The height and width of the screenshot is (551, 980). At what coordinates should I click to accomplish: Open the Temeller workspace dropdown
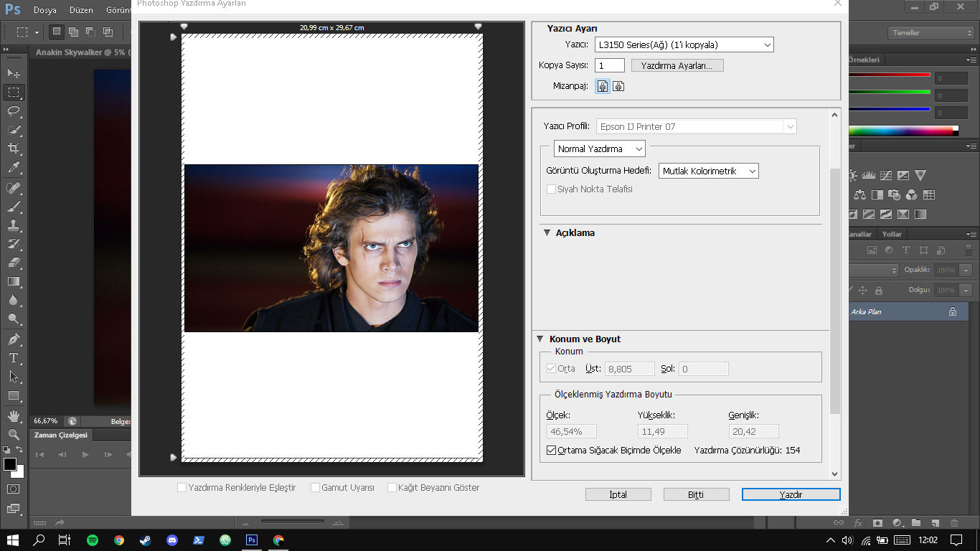[931, 33]
